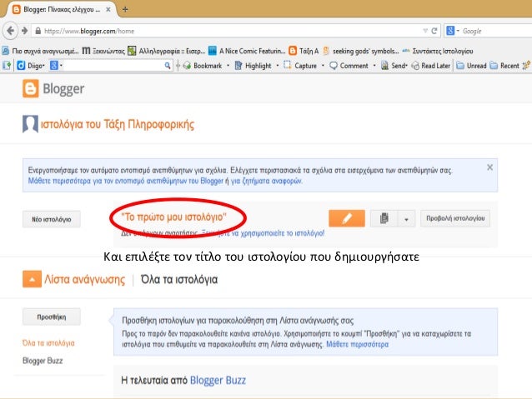Switch to the Όλα τα ιστολόγια header tab

(x=179, y=279)
